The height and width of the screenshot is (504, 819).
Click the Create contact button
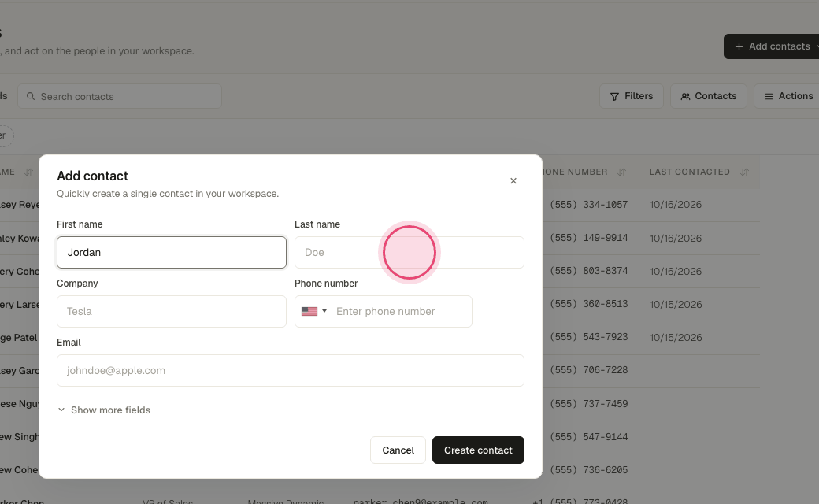click(478, 450)
